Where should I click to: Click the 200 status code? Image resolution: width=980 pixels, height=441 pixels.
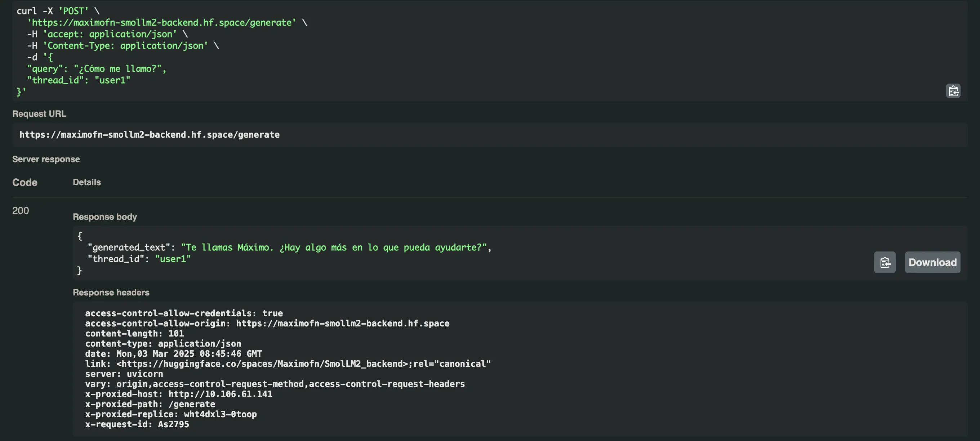click(x=21, y=210)
